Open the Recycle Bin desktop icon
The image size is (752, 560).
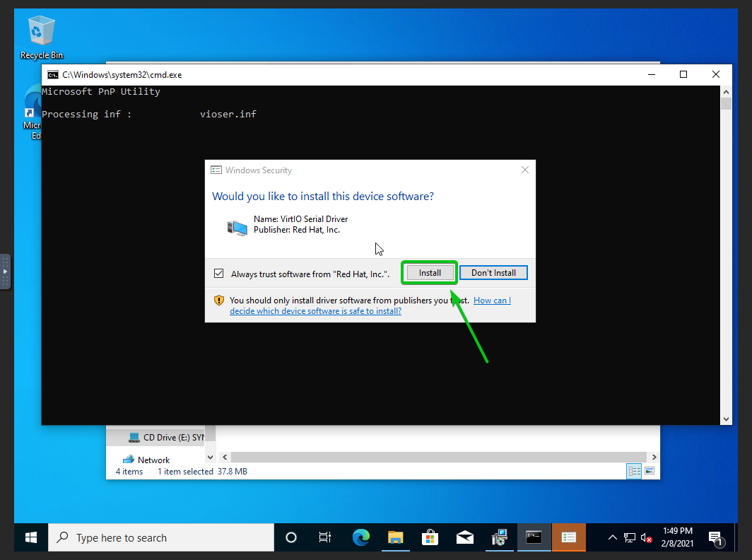coord(41,37)
